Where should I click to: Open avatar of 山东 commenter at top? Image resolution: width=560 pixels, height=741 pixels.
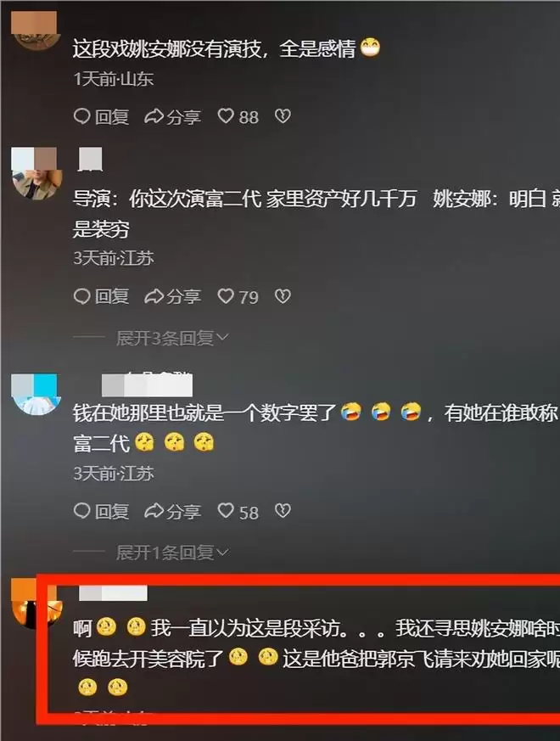tap(36, 31)
